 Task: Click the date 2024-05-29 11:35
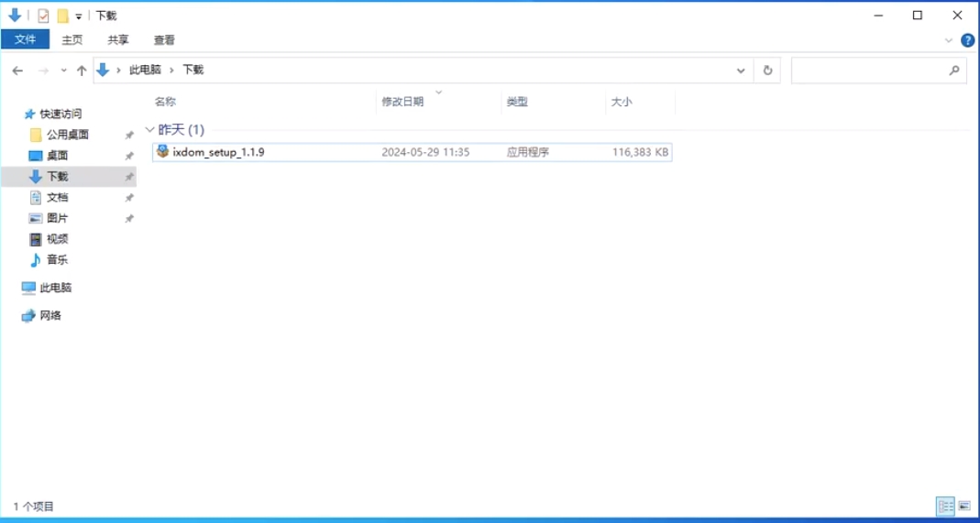coord(425,152)
